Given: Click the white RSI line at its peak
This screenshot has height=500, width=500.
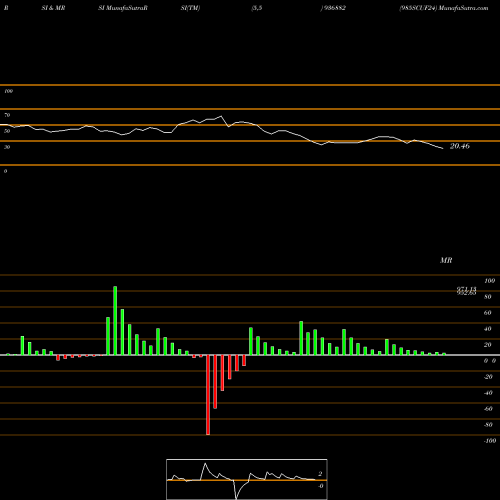Looking at the screenshot, I should pyautogui.click(x=221, y=116).
